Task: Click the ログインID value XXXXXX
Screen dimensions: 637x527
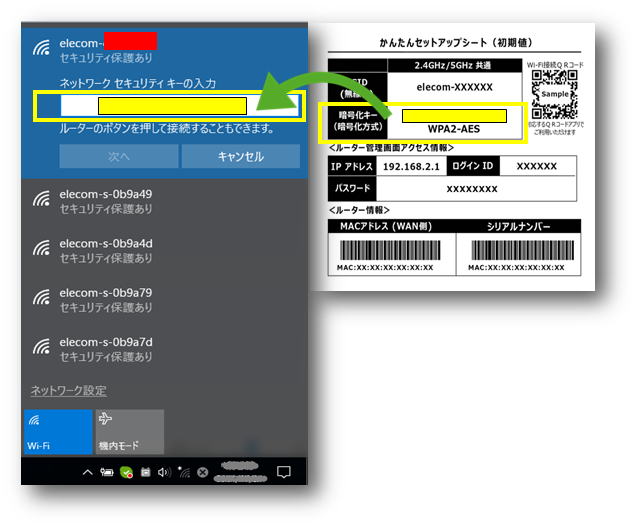Action: click(537, 166)
